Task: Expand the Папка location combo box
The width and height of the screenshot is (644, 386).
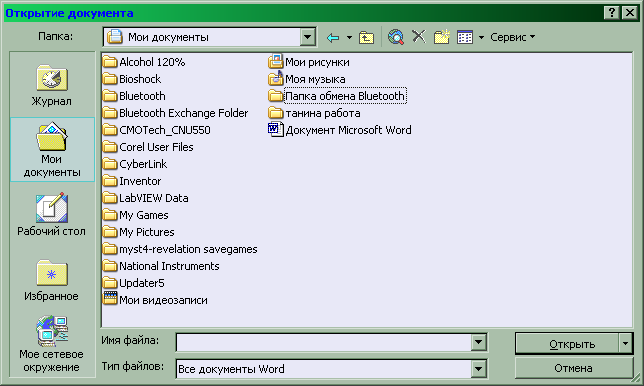Action: coord(307,37)
